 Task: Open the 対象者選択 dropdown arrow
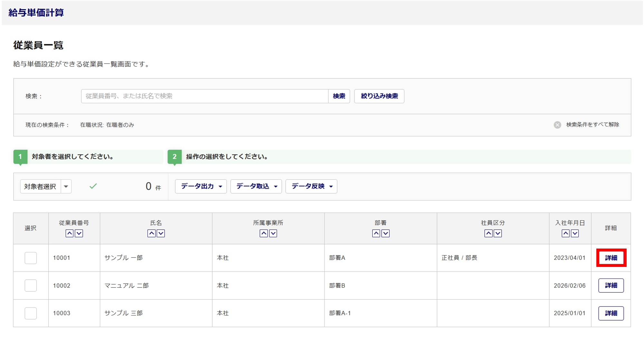pyautogui.click(x=66, y=187)
